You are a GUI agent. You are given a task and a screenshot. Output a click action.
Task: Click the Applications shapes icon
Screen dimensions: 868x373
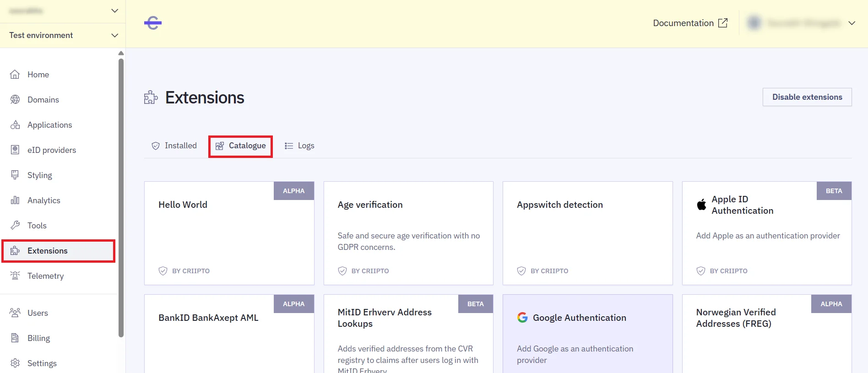pos(15,125)
